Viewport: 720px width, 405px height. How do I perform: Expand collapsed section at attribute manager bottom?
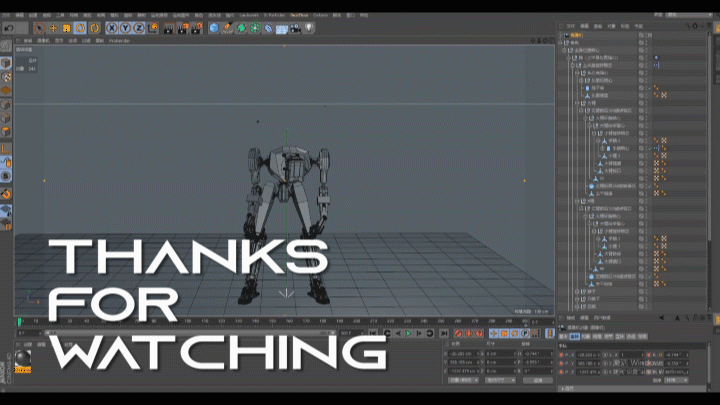[x=563, y=388]
